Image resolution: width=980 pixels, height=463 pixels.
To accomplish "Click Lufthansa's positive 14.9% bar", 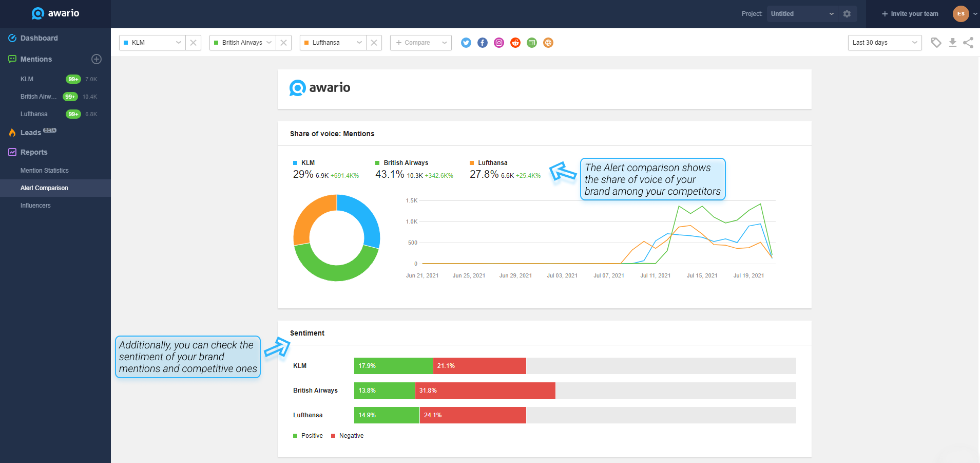I will pyautogui.click(x=387, y=415).
